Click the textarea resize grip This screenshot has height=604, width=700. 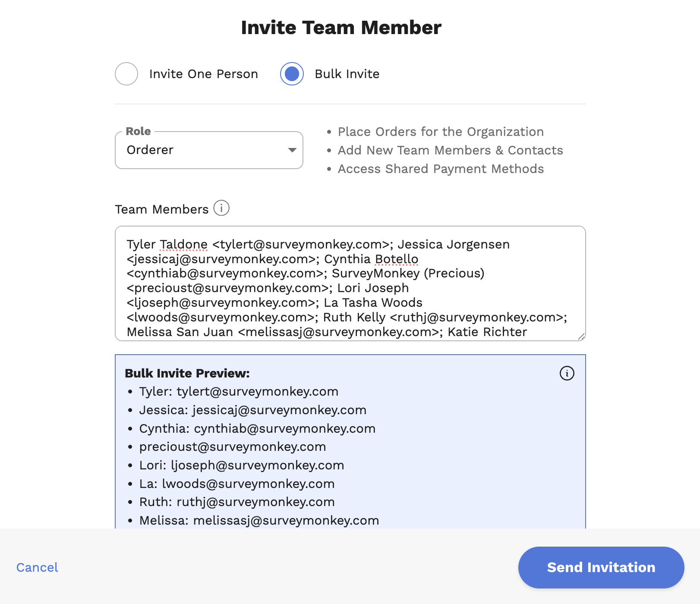(x=582, y=336)
